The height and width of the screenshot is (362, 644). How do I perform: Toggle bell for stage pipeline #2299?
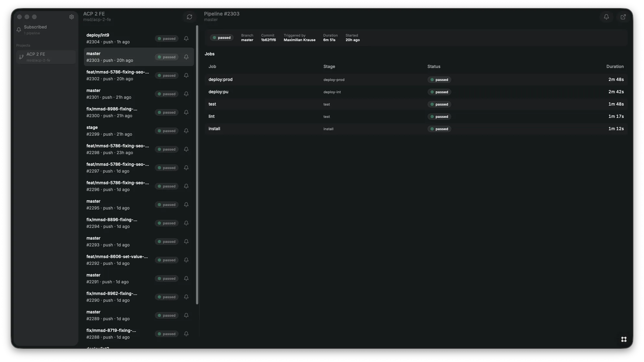coord(186,131)
